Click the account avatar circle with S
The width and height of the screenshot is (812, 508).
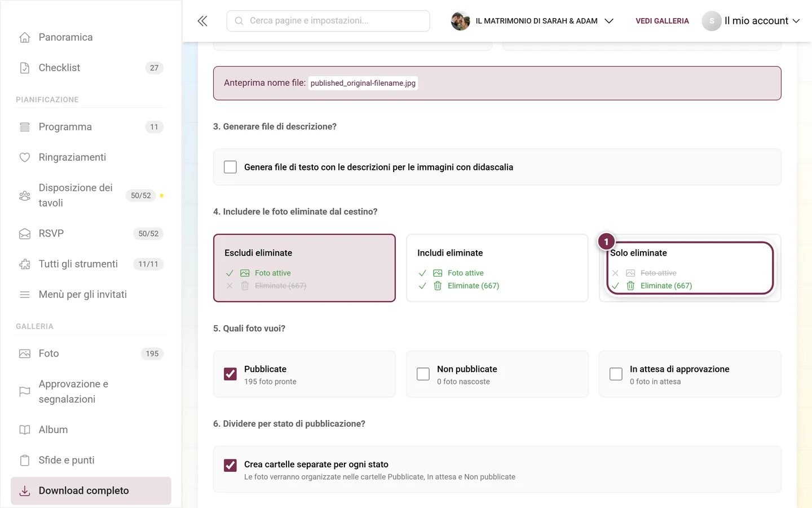[x=712, y=21]
